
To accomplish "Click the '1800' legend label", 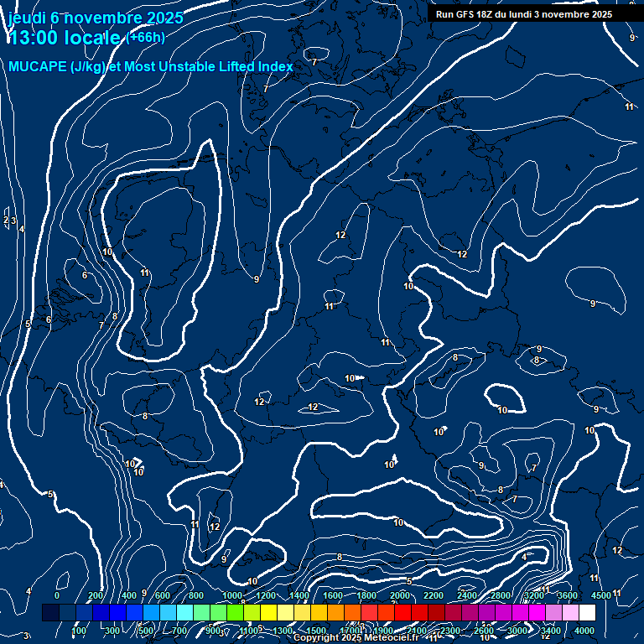I will (366, 595).
